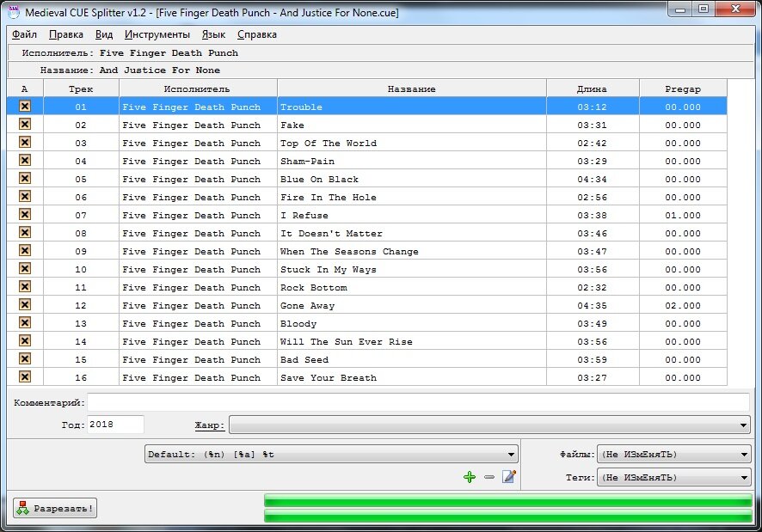Select the title cell 'Bad Seed'

tap(412, 359)
